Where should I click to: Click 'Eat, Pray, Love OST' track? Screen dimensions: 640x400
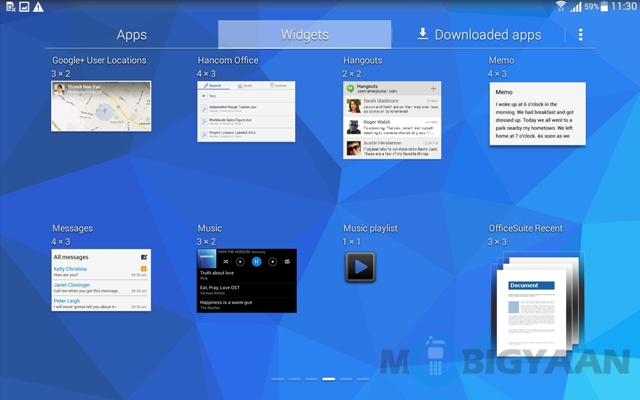tap(247, 290)
